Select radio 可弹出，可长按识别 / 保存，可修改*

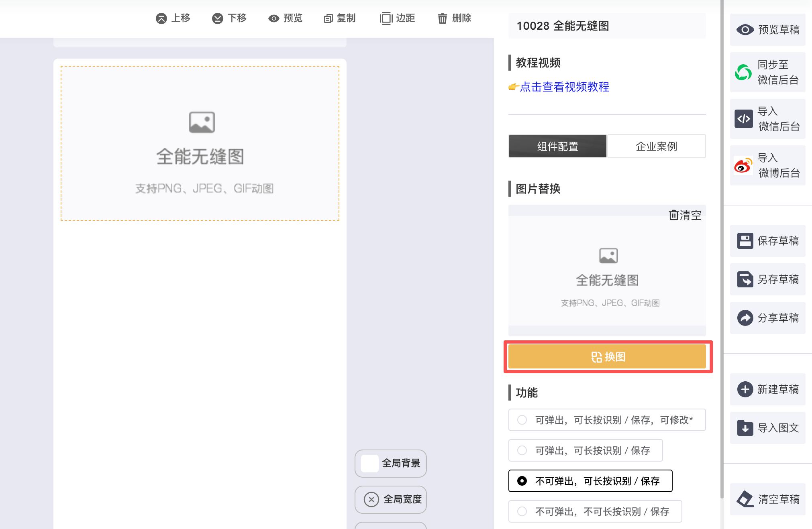[x=522, y=420]
